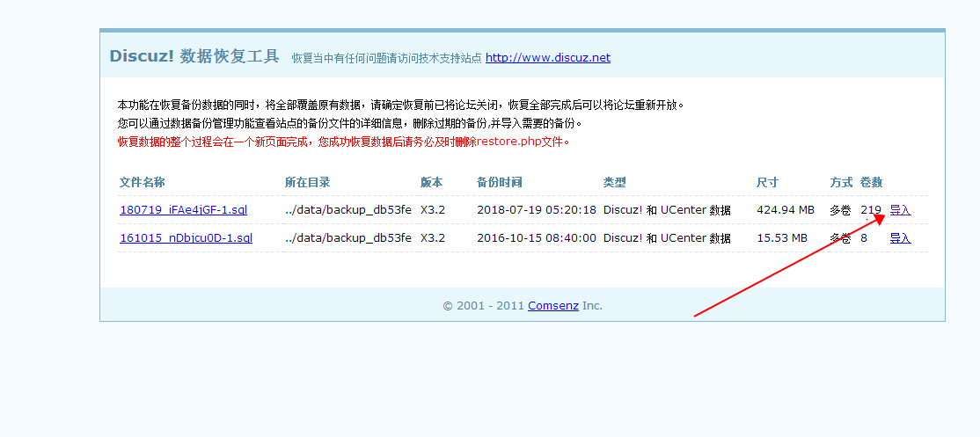Click the Discuz! 数据恢复工具 title
Image resolution: width=980 pixels, height=437 pixels.
pyautogui.click(x=194, y=57)
